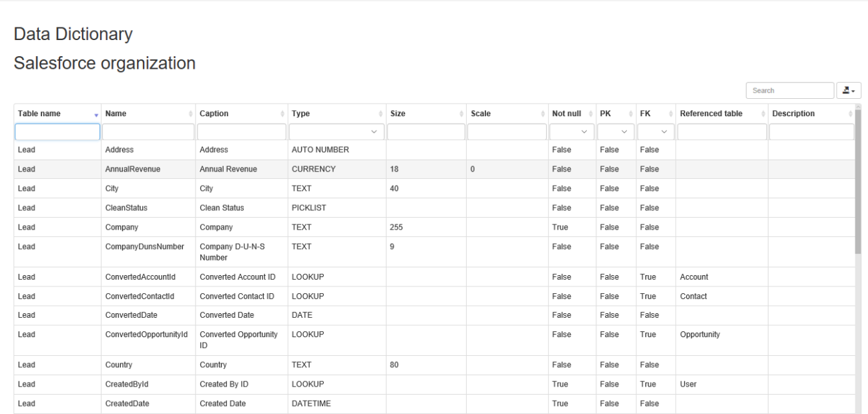
Task: Open the Not null filter dropdown
Action: pos(572,132)
